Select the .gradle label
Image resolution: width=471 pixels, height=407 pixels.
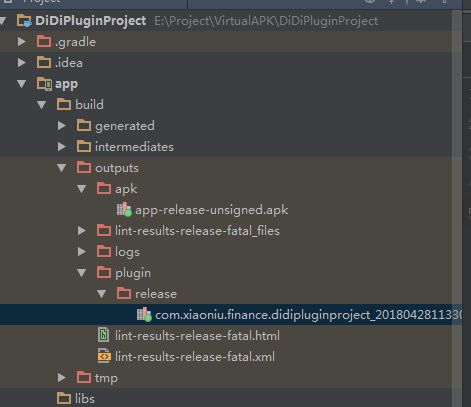(x=76, y=42)
